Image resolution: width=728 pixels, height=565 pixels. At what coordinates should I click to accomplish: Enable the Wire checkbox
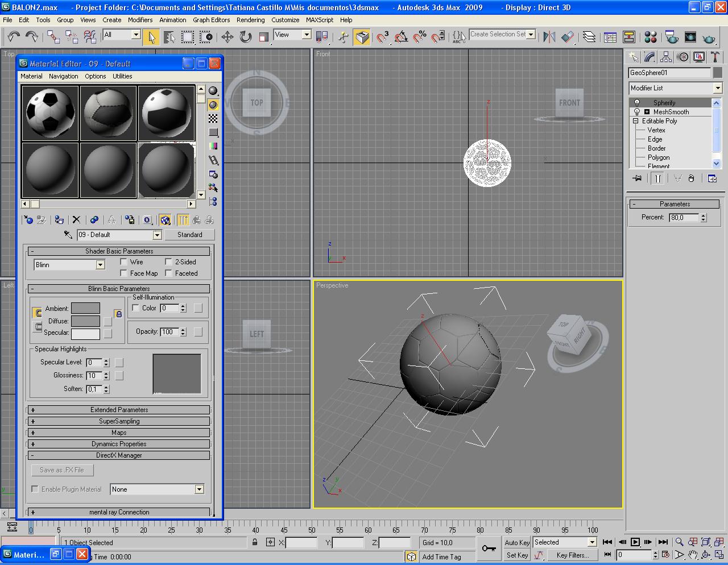[x=123, y=262]
